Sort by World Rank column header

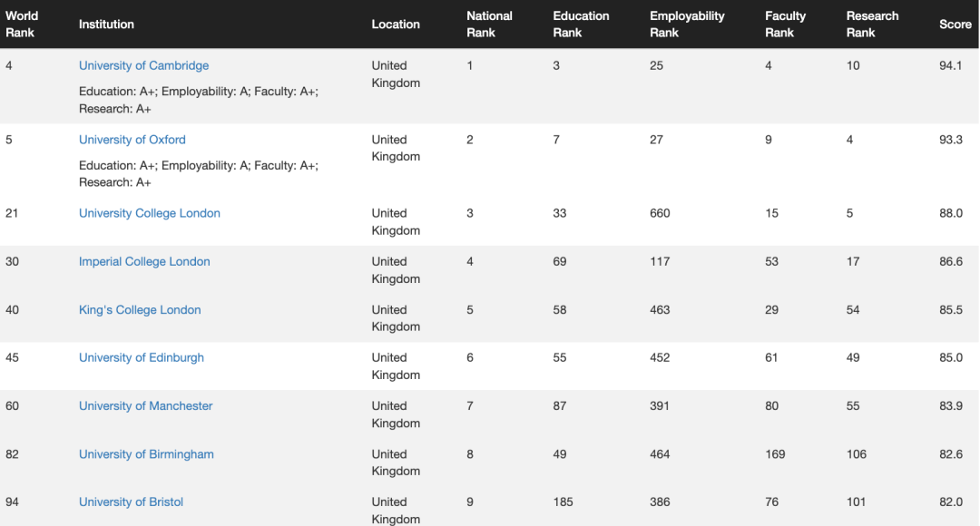pyautogui.click(x=22, y=24)
